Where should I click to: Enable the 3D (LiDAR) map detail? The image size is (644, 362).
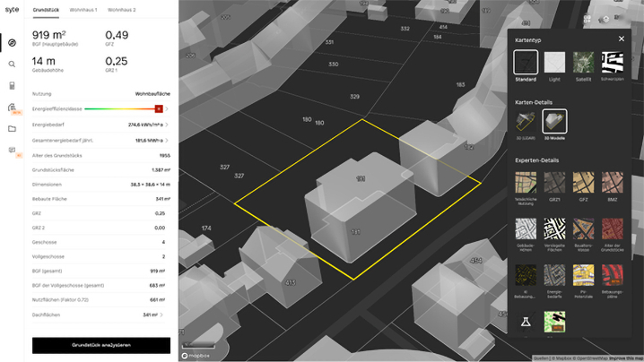(526, 122)
